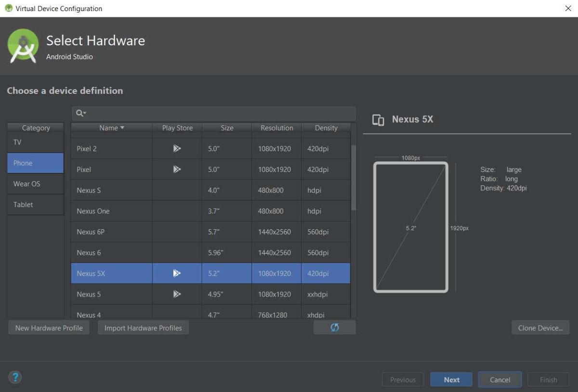Viewport: 578px width, 392px height.
Task: Click the Play Store icon in Pixel row
Action: (177, 169)
